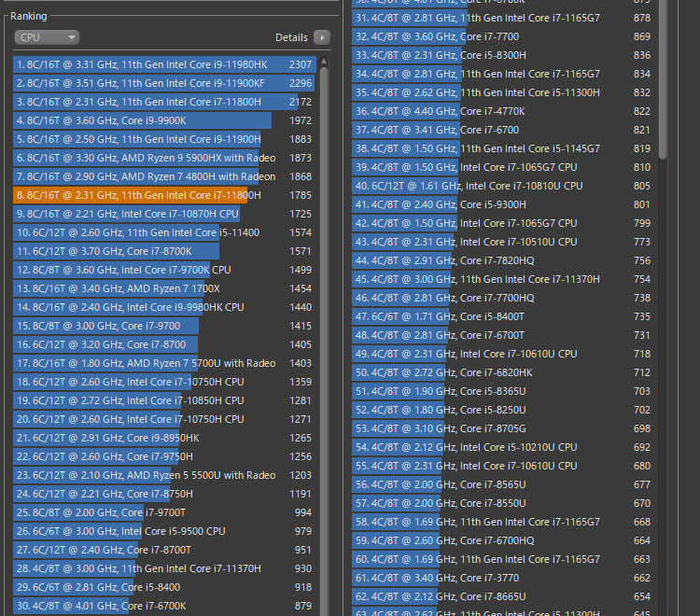700x616 pixels.
Task: Select the Core i5-8365U row
Action: [504, 391]
